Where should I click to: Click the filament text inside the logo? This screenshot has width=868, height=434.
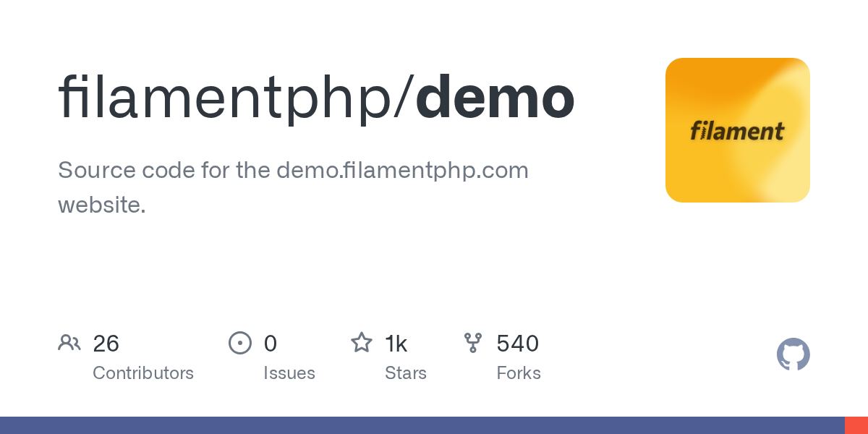[737, 131]
